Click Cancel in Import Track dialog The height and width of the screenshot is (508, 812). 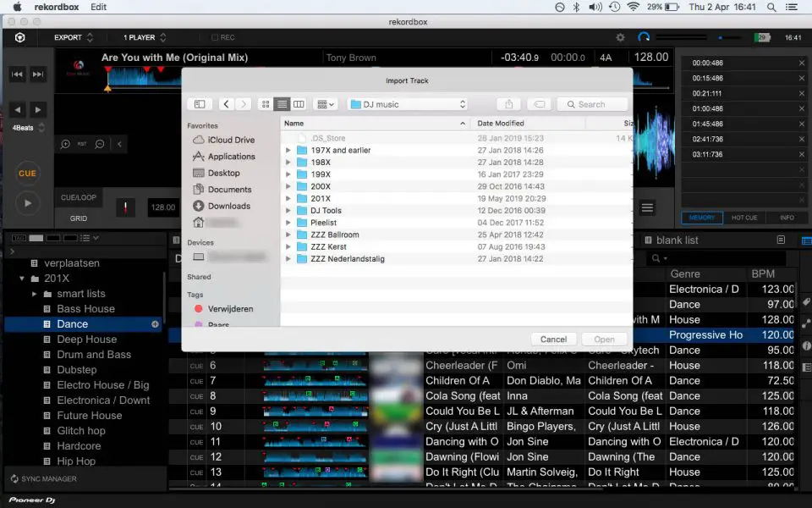(553, 340)
